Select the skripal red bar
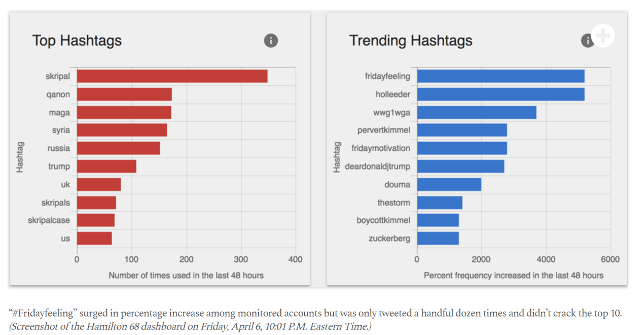This screenshot has width=644, height=335. click(172, 76)
